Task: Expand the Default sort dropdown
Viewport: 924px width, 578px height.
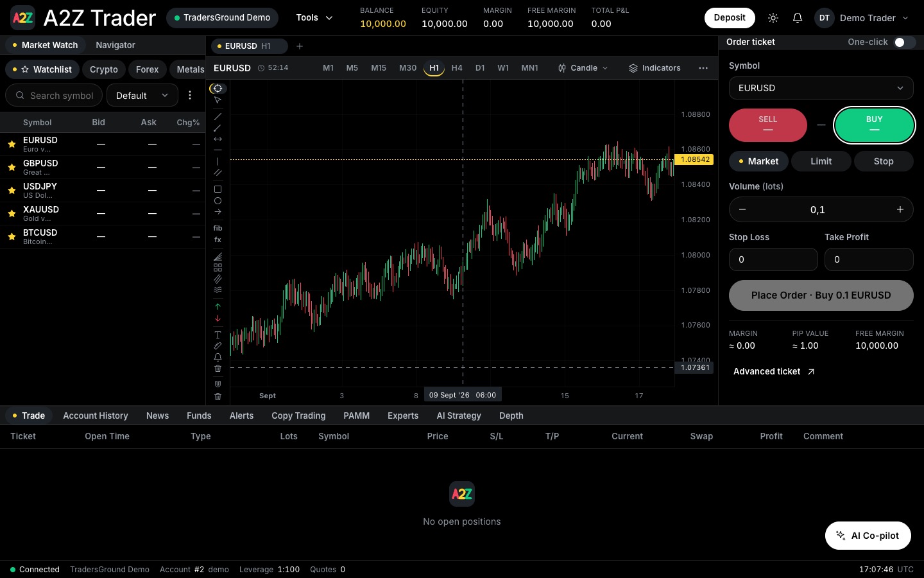Action: (142, 95)
